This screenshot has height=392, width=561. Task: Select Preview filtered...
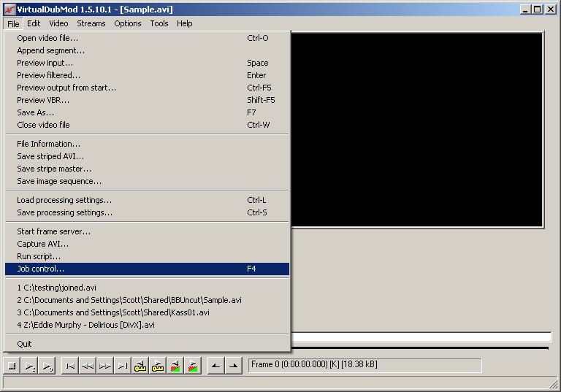point(147,75)
